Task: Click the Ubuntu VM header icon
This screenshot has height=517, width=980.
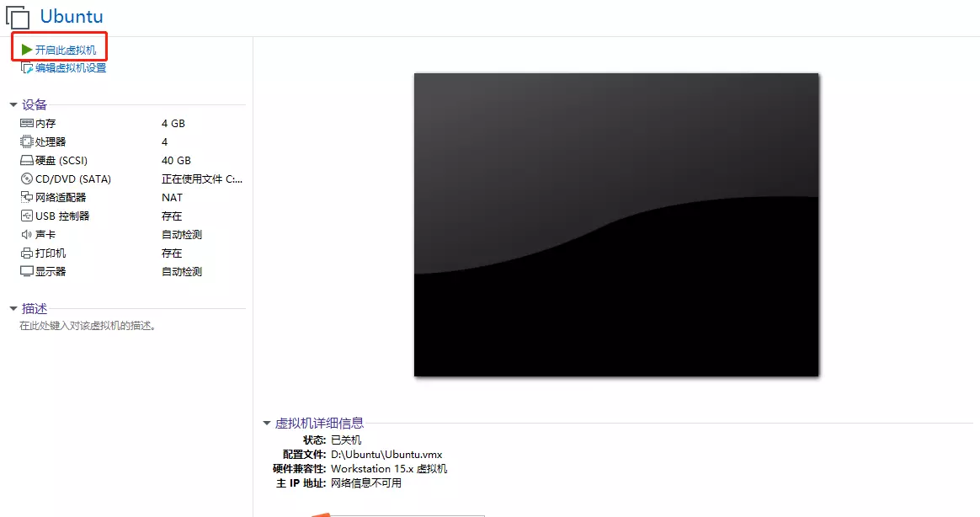Action: (x=17, y=15)
